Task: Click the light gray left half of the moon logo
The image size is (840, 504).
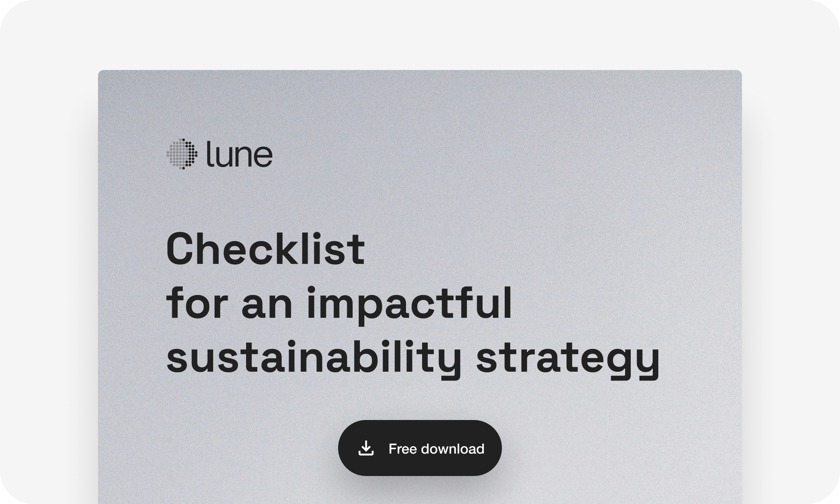Action: [174, 154]
